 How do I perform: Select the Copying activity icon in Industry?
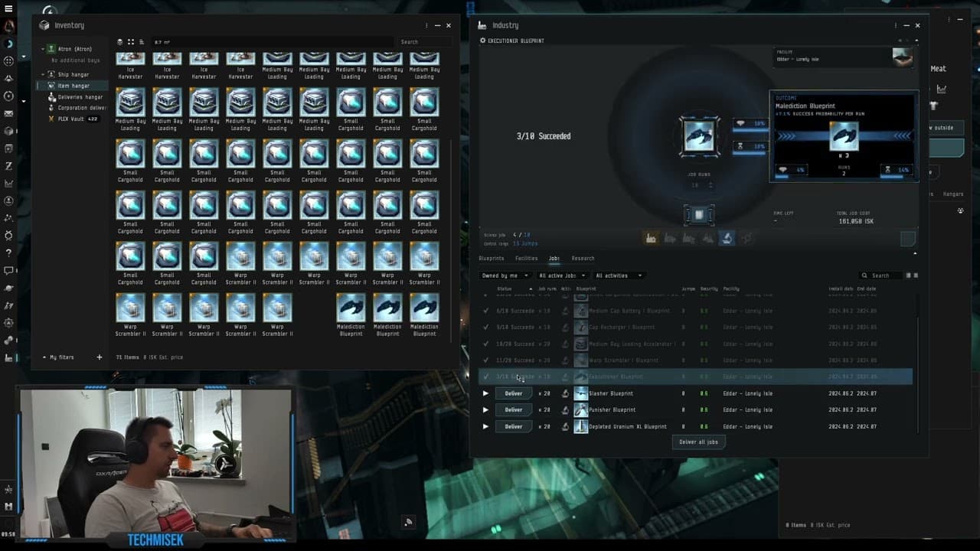click(x=707, y=239)
